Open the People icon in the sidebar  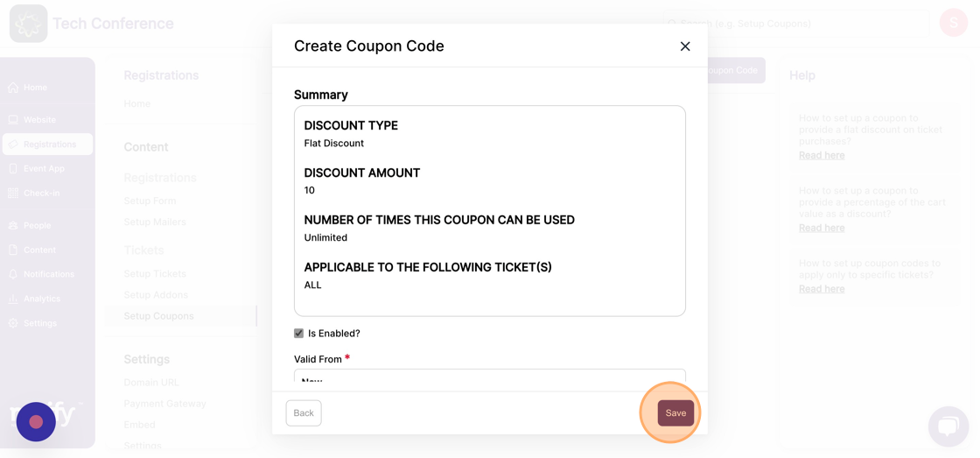click(x=13, y=225)
